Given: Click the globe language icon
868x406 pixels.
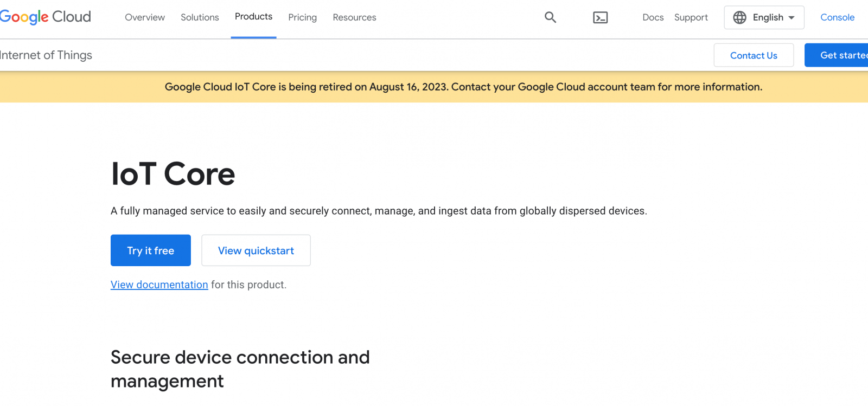Looking at the screenshot, I should tap(739, 17).
